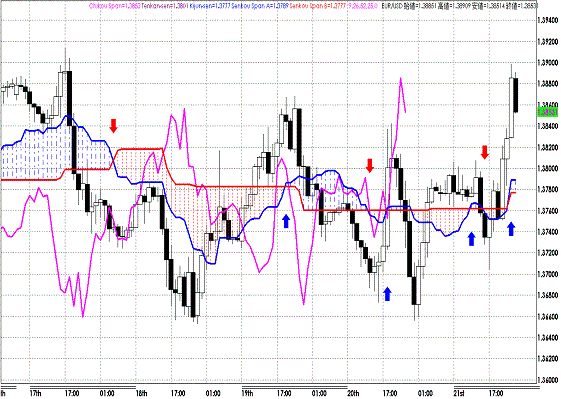Screen dimensions: 561x399
Task: Click the 1.37800 price axis label
Action: point(548,189)
